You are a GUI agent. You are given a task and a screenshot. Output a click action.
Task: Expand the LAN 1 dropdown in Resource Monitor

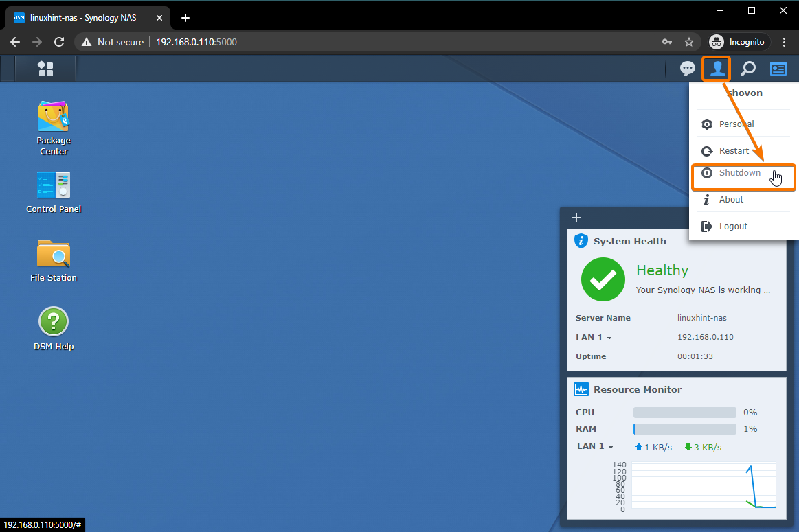[x=595, y=447]
